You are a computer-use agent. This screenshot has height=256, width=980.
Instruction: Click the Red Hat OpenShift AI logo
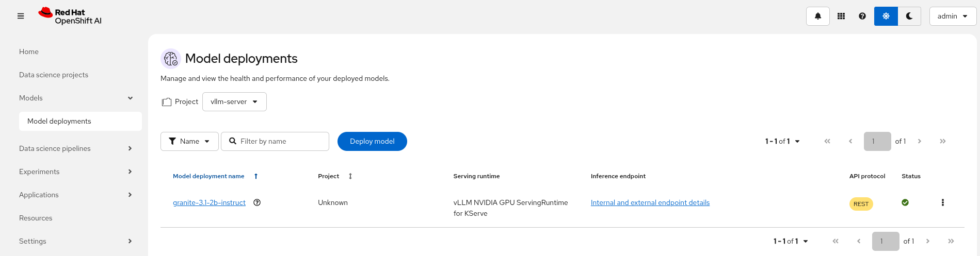(x=70, y=16)
